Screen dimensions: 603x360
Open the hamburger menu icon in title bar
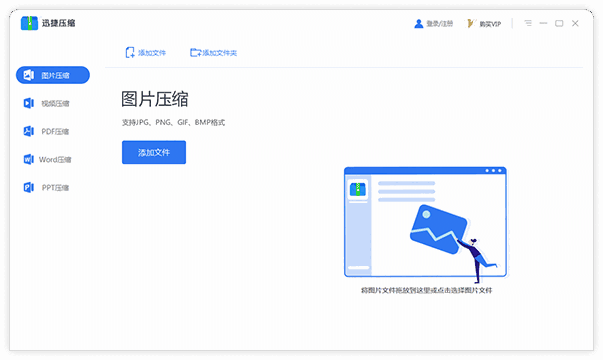tap(528, 23)
